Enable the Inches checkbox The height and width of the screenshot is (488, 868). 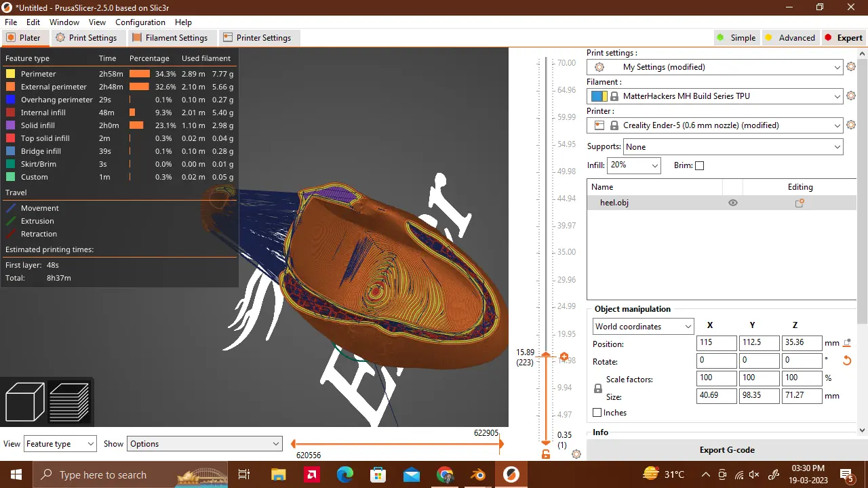[597, 413]
